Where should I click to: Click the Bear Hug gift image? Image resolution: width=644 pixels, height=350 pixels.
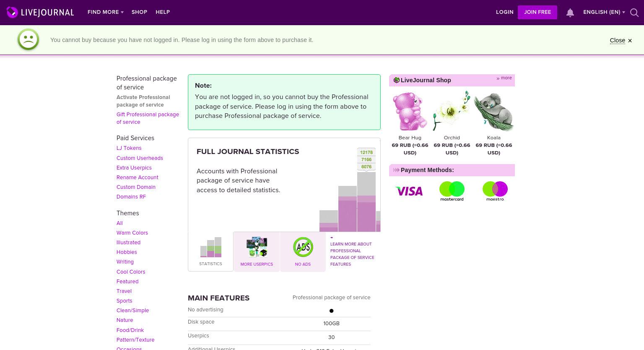410,112
